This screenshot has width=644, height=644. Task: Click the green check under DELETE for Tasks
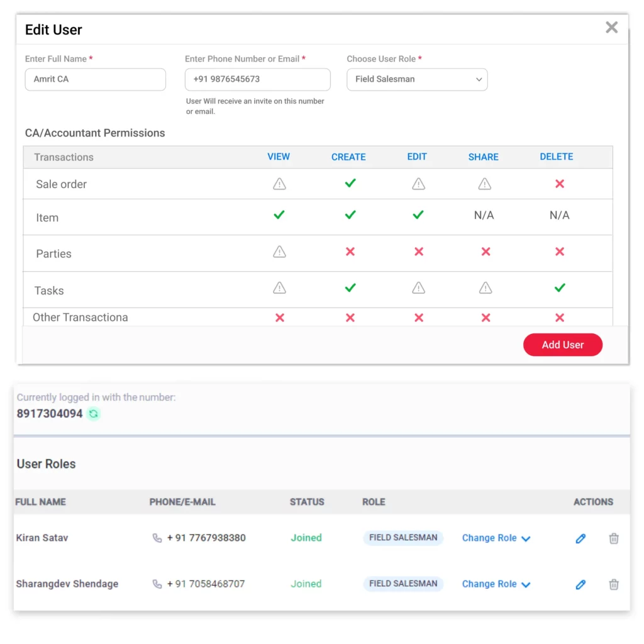point(559,288)
